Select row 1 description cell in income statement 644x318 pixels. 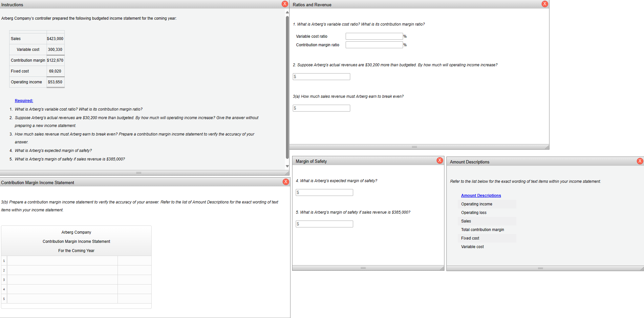tap(62, 261)
